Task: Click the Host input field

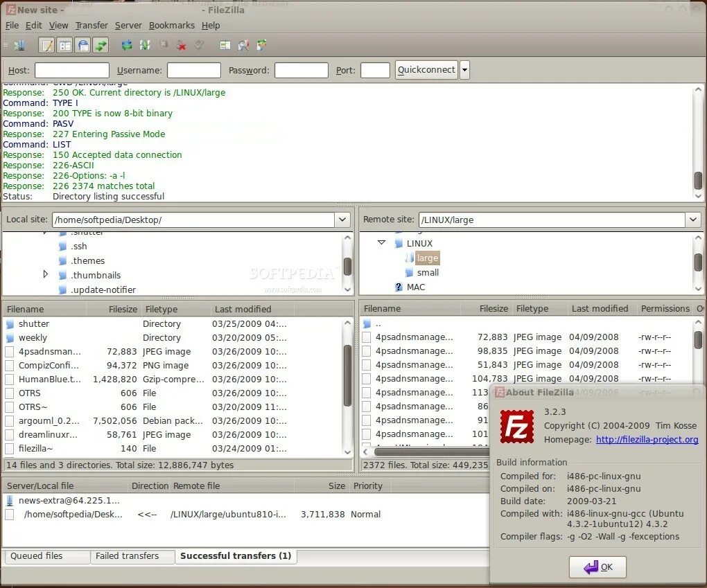Action: [72, 70]
